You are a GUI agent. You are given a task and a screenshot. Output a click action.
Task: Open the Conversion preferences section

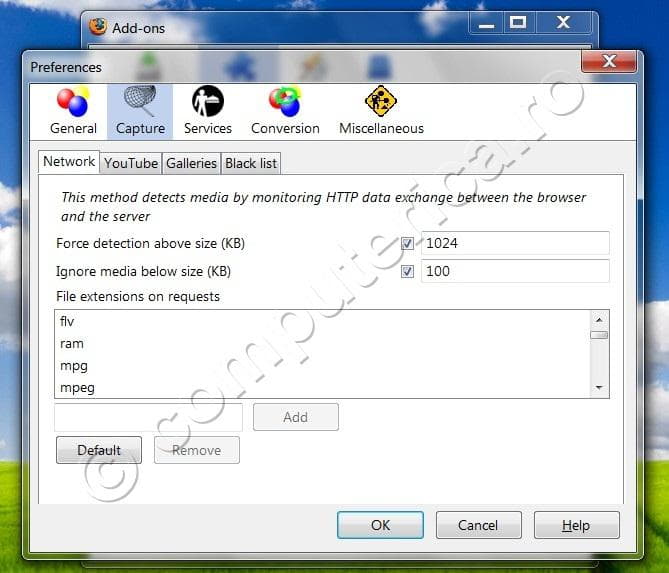[x=285, y=111]
